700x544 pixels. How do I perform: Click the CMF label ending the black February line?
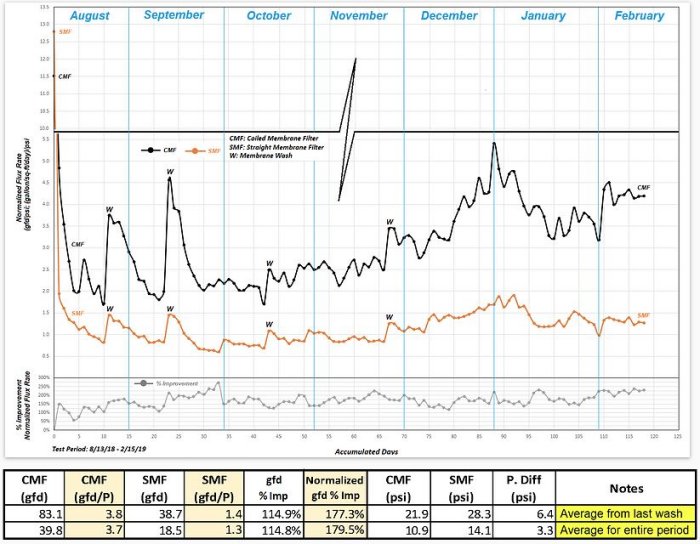click(643, 187)
